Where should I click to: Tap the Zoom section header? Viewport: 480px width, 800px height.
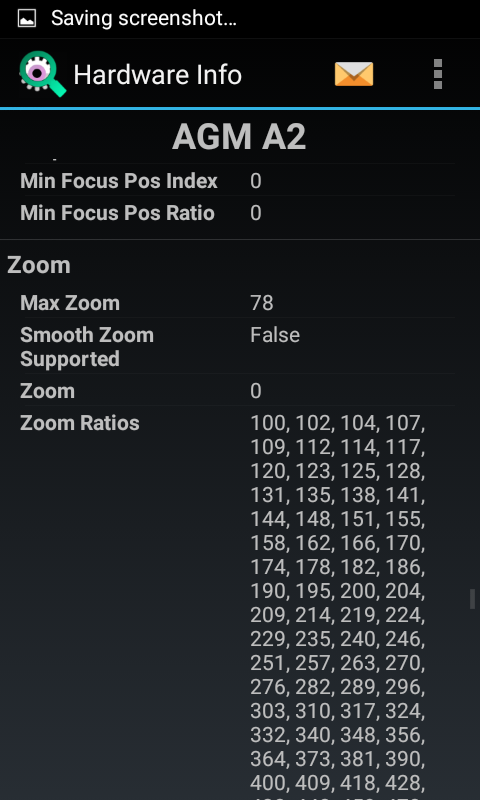pyautogui.click(x=39, y=265)
